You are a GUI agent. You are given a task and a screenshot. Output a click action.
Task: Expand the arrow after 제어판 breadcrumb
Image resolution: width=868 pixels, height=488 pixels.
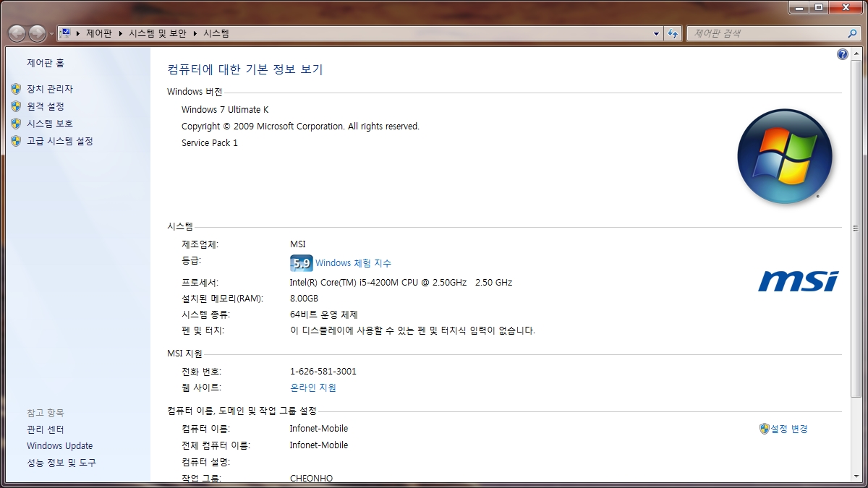pyautogui.click(x=120, y=33)
